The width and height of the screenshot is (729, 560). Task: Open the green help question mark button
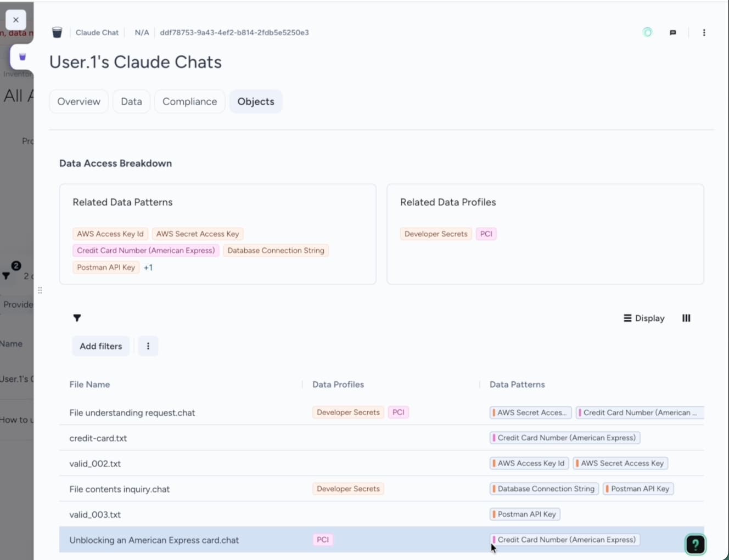695,545
